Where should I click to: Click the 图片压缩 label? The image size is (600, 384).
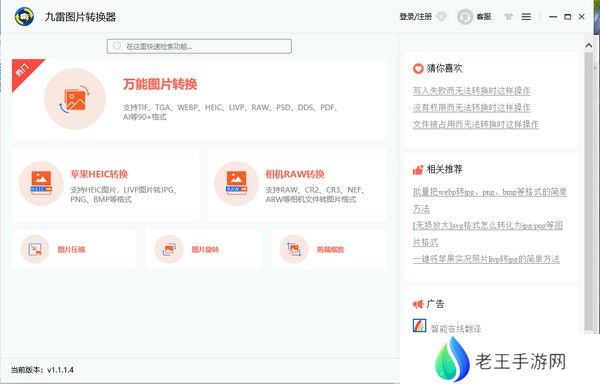coord(72,249)
